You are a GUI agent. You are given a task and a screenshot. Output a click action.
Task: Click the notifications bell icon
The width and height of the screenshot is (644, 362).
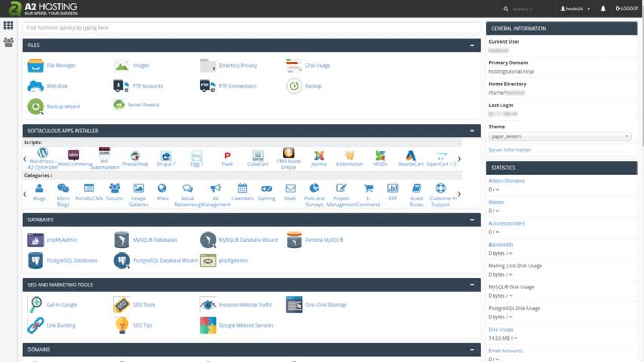603,9
